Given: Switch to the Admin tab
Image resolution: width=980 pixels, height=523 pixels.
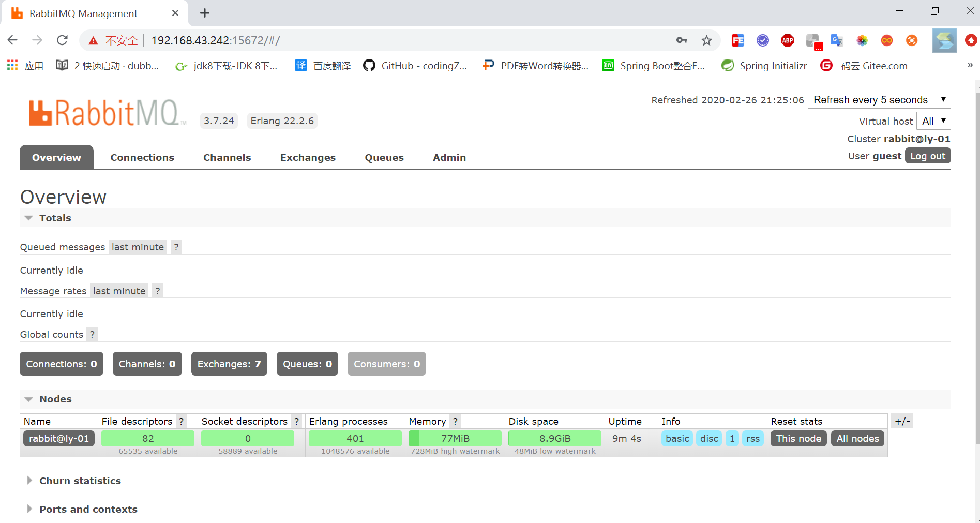Looking at the screenshot, I should [449, 157].
